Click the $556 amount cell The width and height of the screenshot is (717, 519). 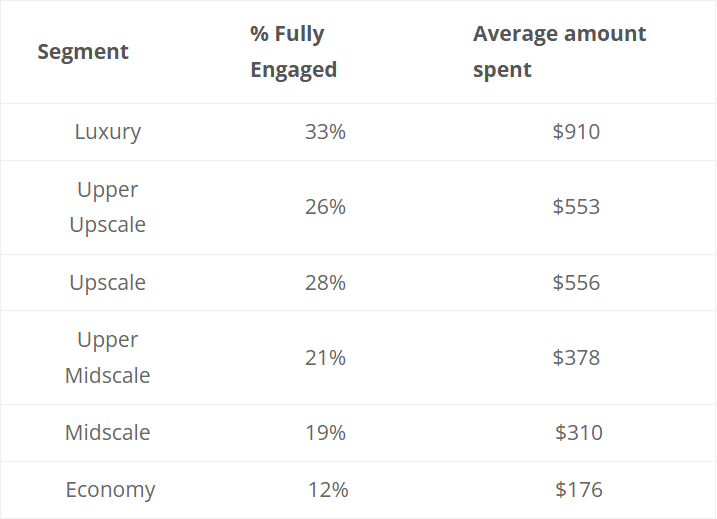click(x=576, y=283)
